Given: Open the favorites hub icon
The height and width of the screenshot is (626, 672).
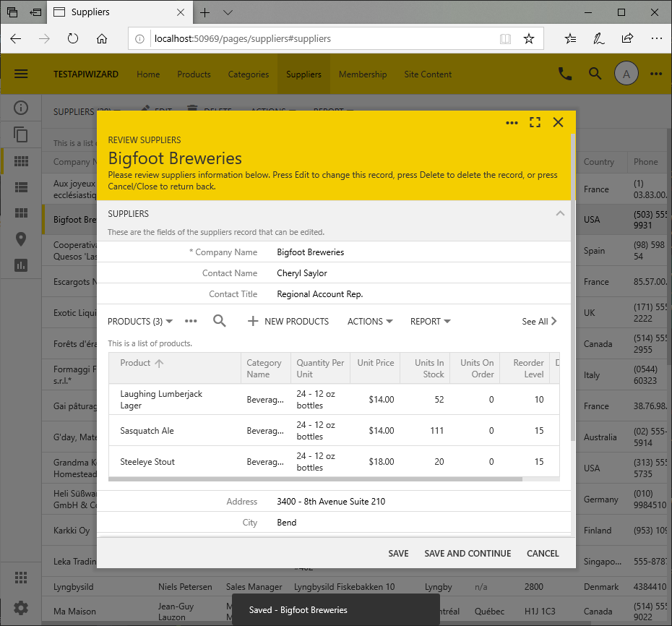Looking at the screenshot, I should click(570, 38).
